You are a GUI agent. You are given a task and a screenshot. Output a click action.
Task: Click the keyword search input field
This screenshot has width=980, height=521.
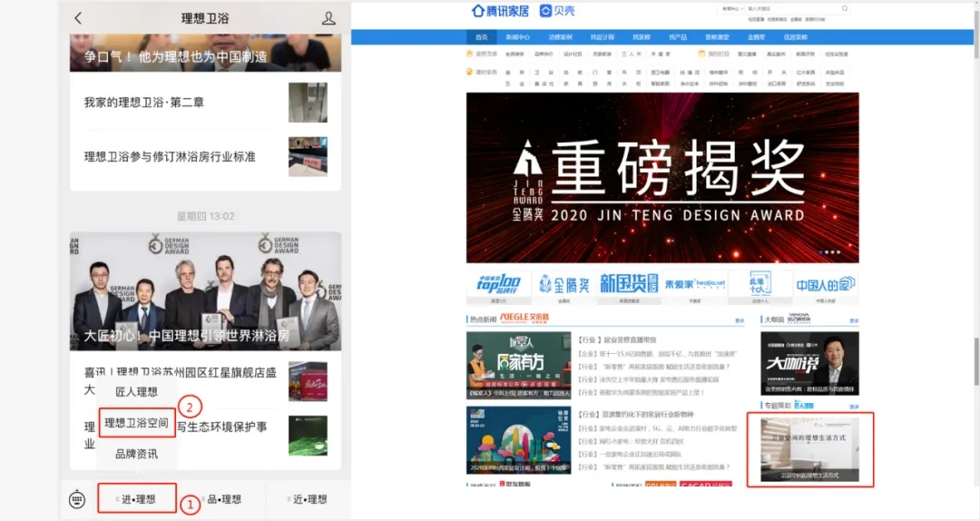pyautogui.click(x=792, y=9)
